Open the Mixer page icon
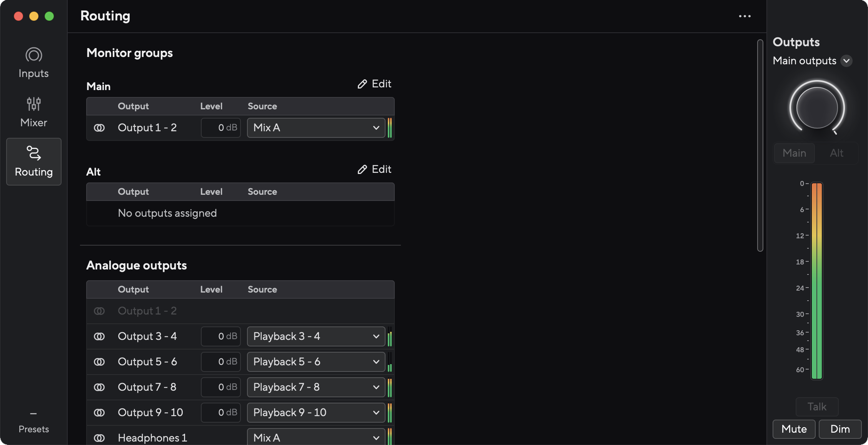868x445 pixels. click(x=33, y=104)
